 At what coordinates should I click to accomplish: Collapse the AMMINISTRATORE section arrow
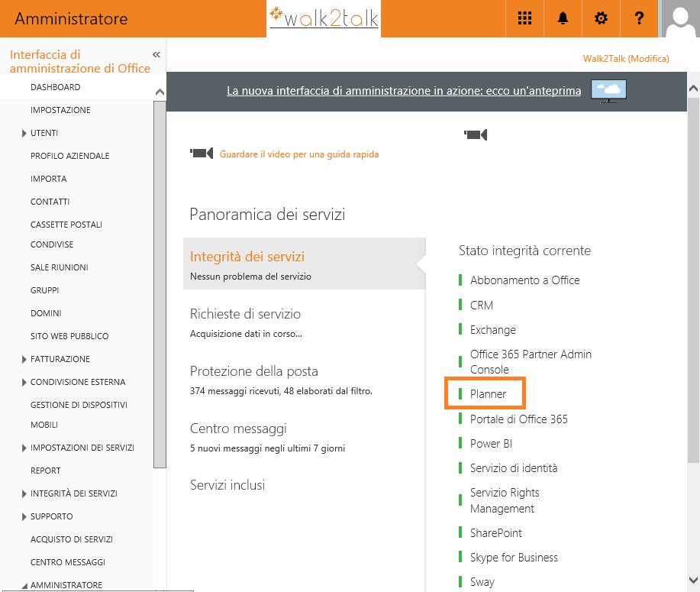[x=24, y=586]
